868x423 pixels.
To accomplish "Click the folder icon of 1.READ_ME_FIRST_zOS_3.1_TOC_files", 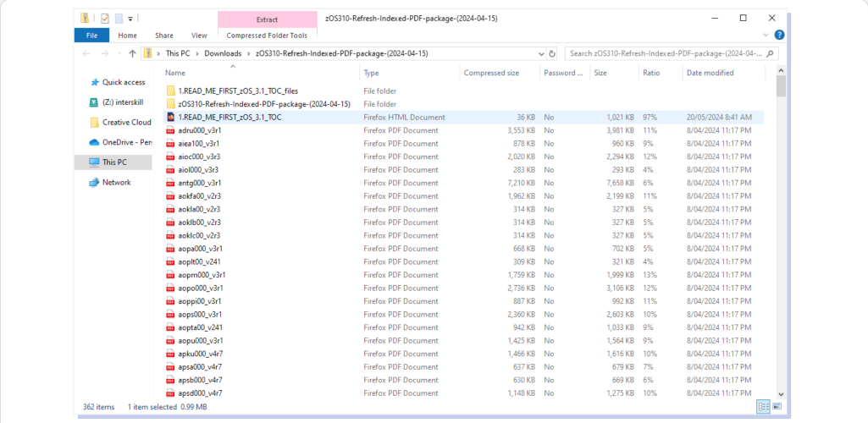I will [170, 91].
